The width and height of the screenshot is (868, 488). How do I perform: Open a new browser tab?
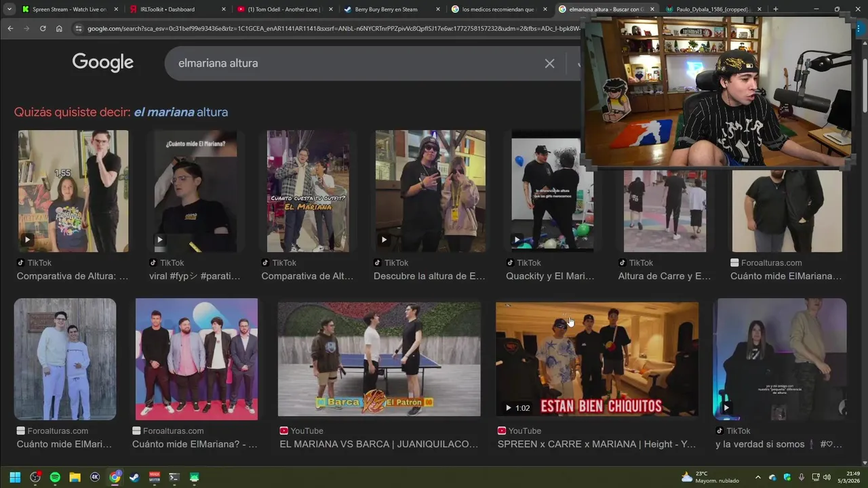pyautogui.click(x=775, y=9)
